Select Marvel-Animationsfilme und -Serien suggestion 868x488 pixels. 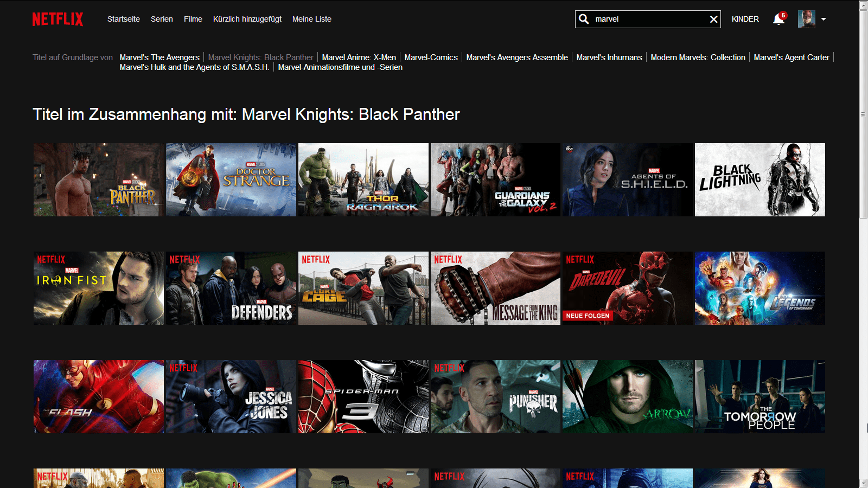coord(340,67)
